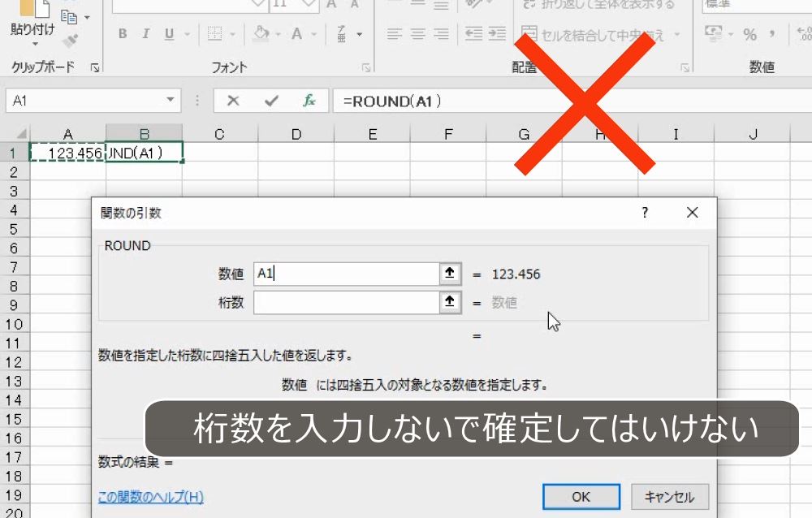
Task: Align text left
Action: click(x=394, y=34)
